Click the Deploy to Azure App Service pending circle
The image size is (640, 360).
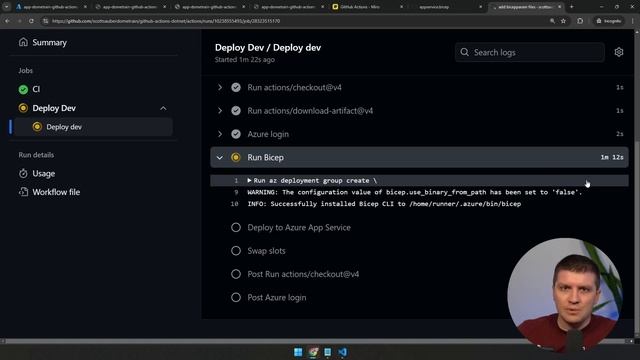(x=236, y=227)
